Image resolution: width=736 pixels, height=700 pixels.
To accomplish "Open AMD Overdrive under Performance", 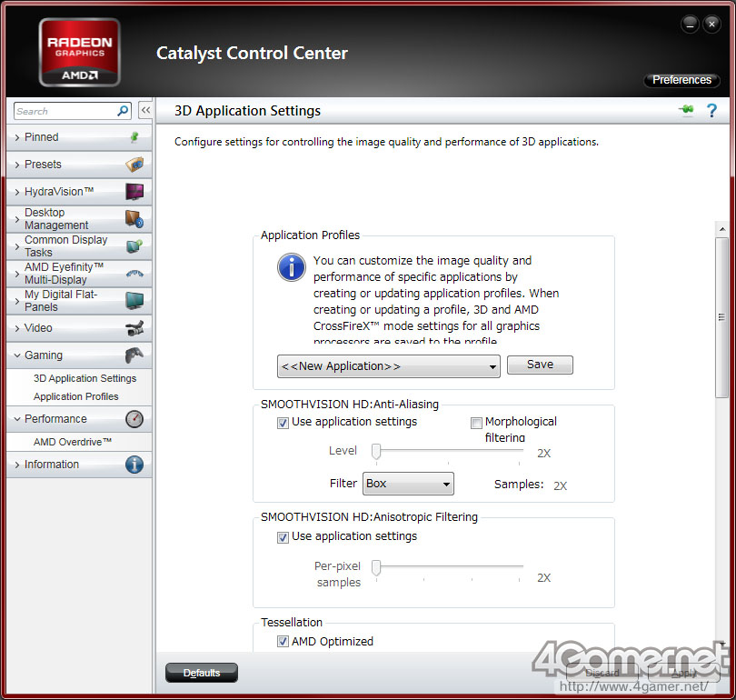I will [73, 442].
